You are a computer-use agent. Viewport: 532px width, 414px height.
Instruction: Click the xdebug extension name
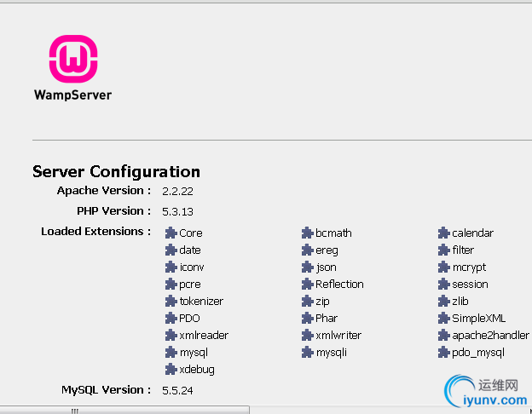pos(197,369)
